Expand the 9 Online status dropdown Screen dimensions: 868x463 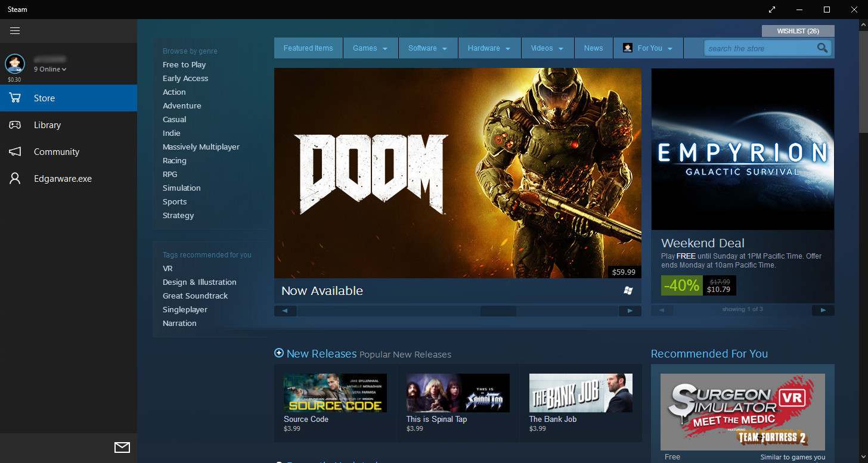point(50,69)
